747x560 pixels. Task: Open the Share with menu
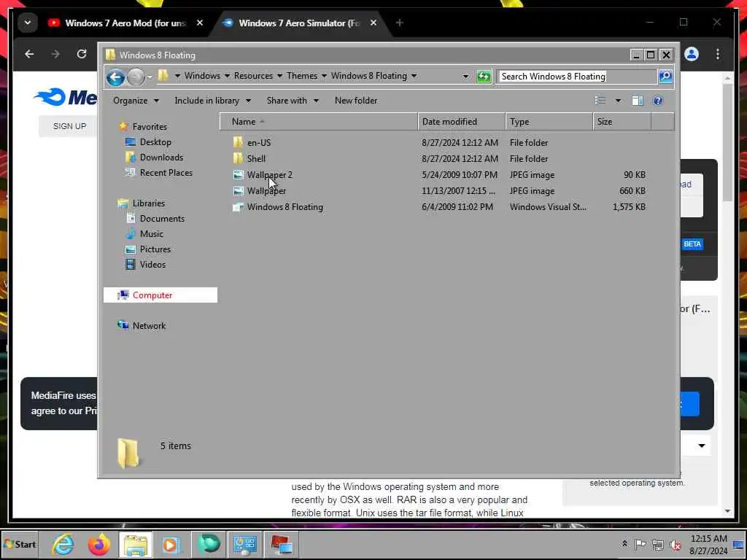293,101
